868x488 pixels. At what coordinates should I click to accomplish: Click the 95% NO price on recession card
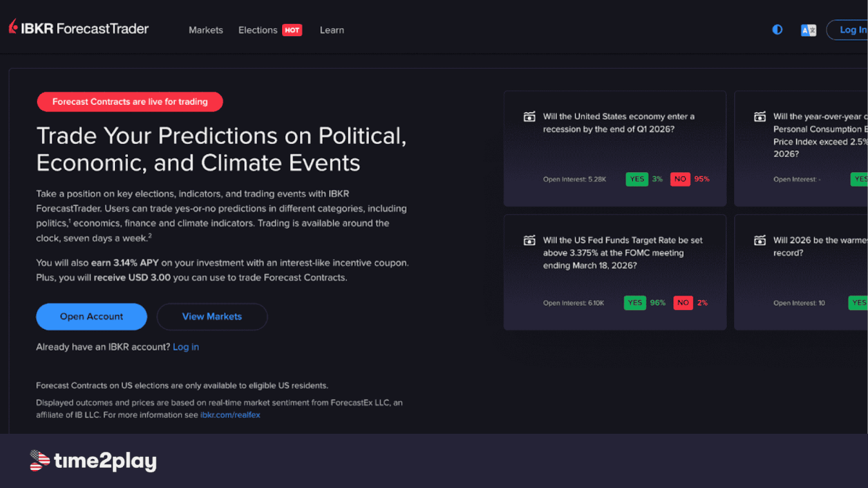[x=702, y=179]
